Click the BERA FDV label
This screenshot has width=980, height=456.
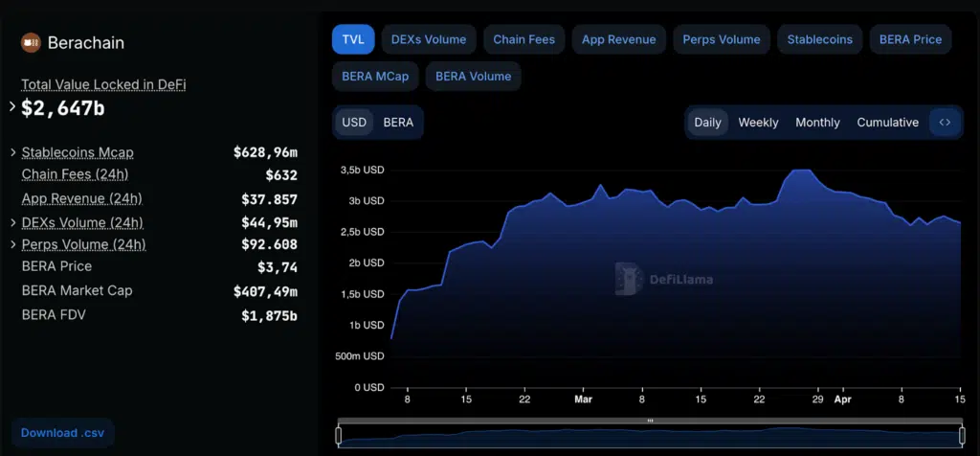(54, 314)
